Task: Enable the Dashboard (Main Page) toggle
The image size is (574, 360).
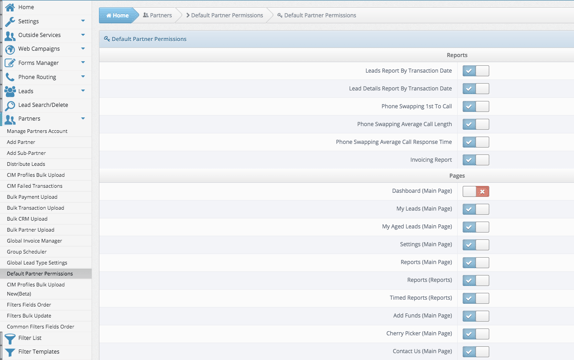Action: (476, 191)
